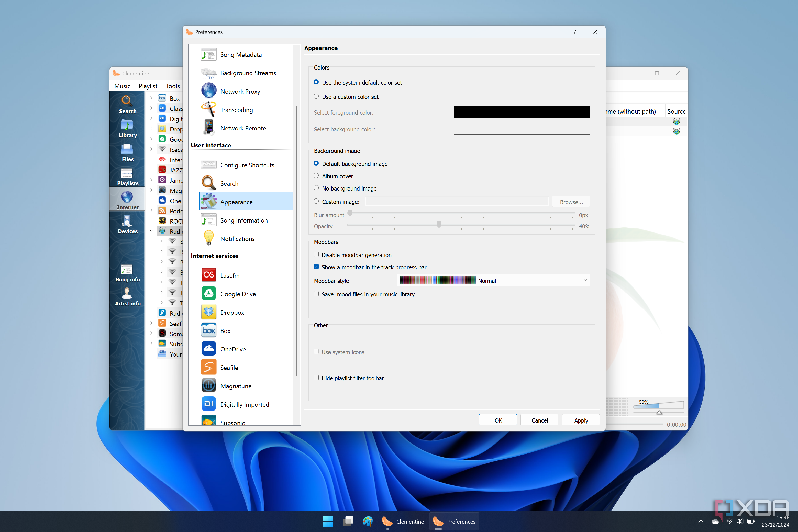Open Configure Shortcuts keyboard icon
This screenshot has width=798, height=532.
tap(208, 165)
